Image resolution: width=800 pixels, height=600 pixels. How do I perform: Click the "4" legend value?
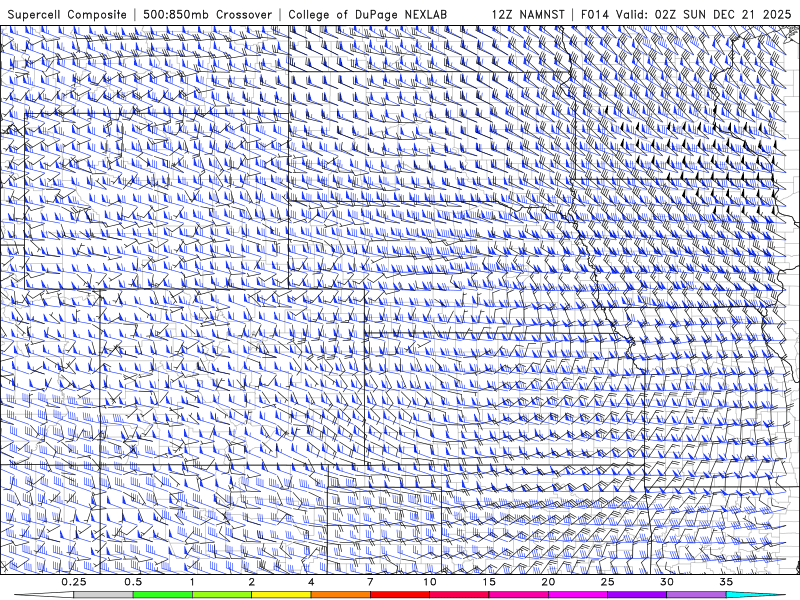coord(311,582)
